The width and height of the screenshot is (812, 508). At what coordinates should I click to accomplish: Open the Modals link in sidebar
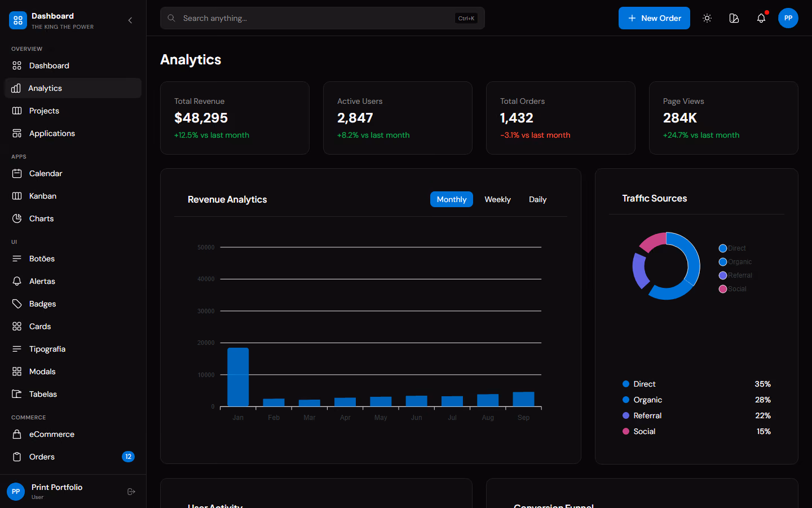click(73, 371)
